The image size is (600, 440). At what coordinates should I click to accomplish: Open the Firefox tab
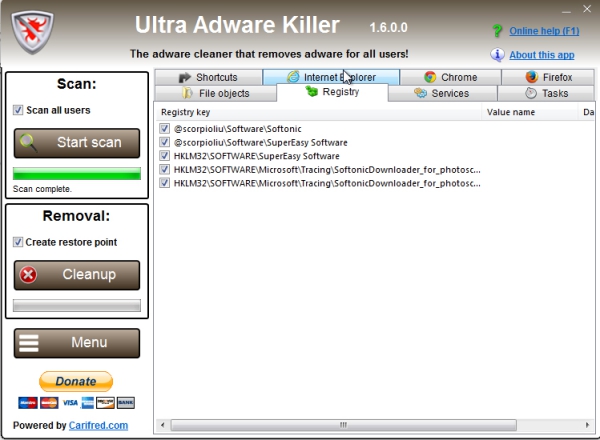[x=548, y=77]
